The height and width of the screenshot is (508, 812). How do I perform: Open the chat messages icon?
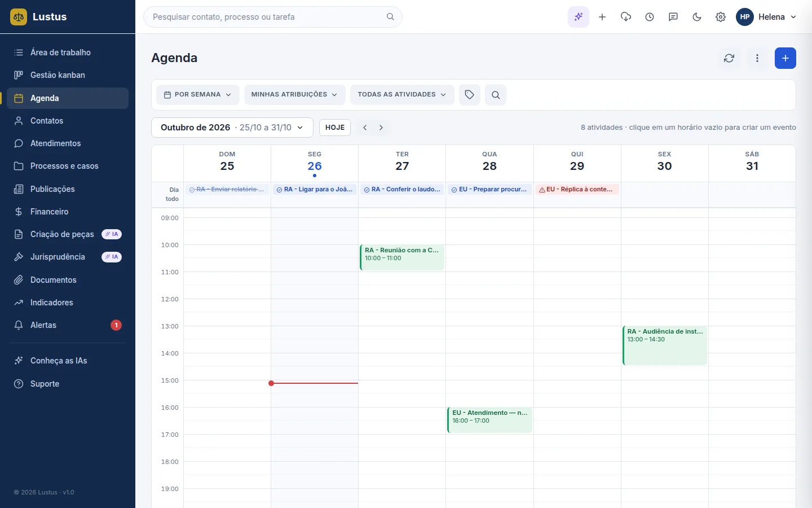(673, 17)
